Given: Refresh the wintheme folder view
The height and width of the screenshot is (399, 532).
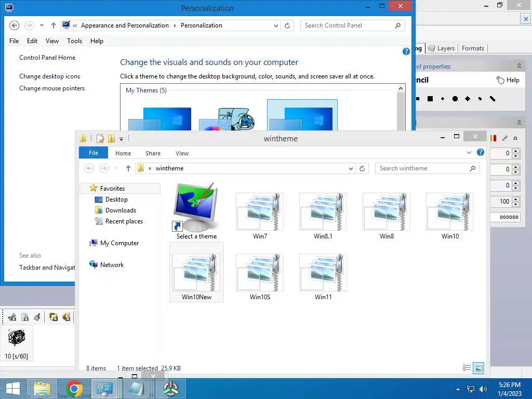Looking at the screenshot, I should tap(362, 168).
